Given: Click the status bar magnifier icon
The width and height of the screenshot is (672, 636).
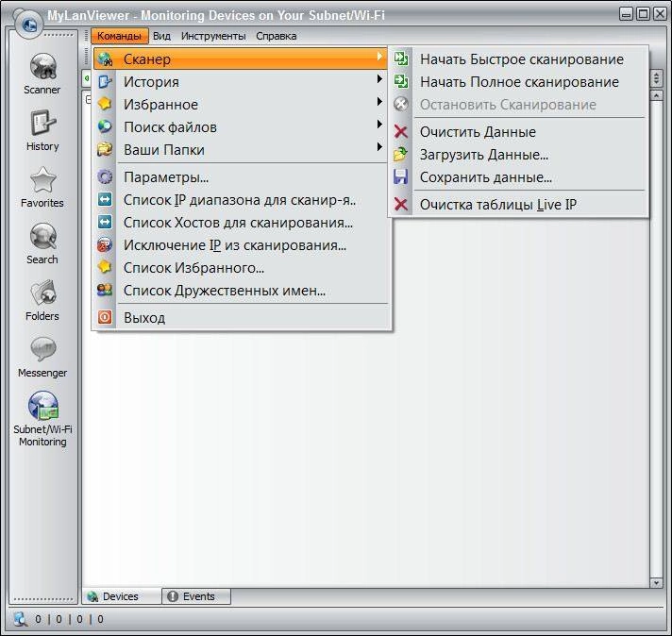Looking at the screenshot, I should click(x=20, y=619).
